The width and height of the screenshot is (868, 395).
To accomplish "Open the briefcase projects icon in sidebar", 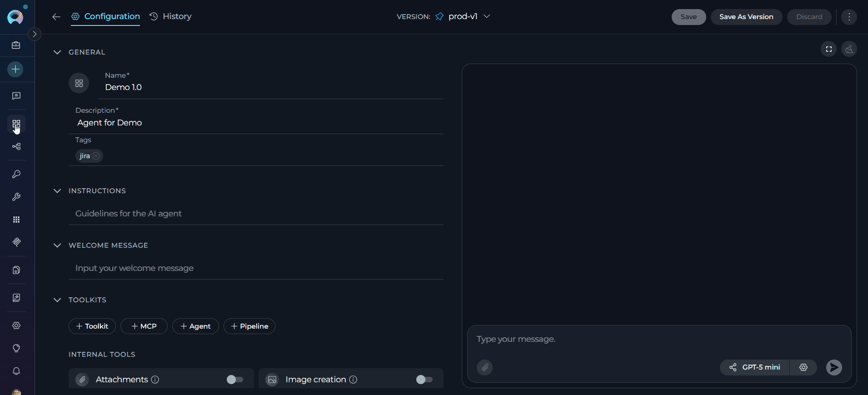I will coord(16,45).
